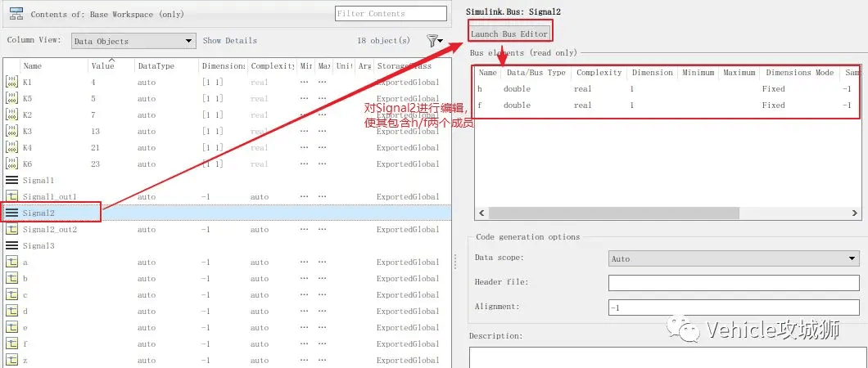
Task: Click K6 value cell 23
Action: click(95, 164)
